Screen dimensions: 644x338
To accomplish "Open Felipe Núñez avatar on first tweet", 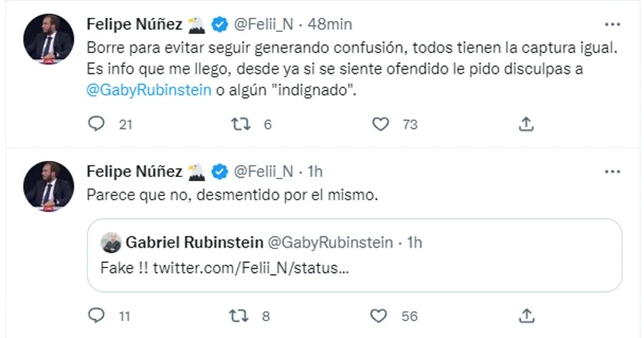I will [x=48, y=39].
